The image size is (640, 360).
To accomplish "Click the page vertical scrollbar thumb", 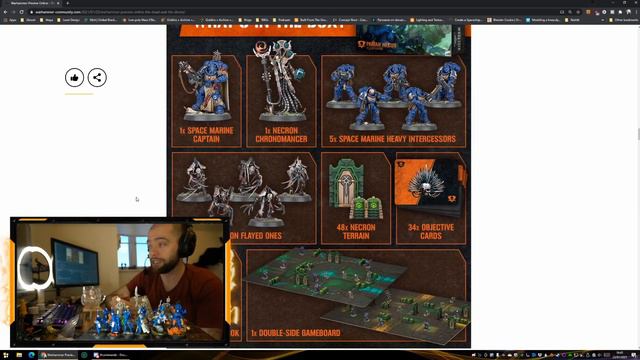I will [638, 134].
